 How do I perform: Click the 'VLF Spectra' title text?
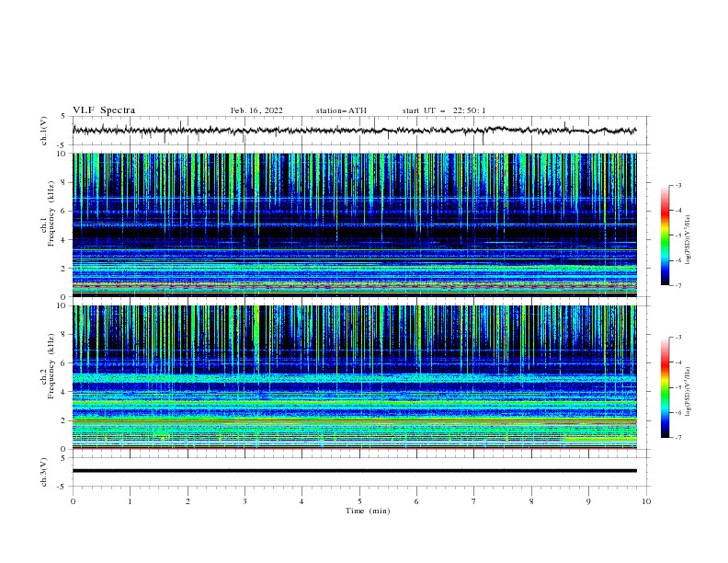104,110
